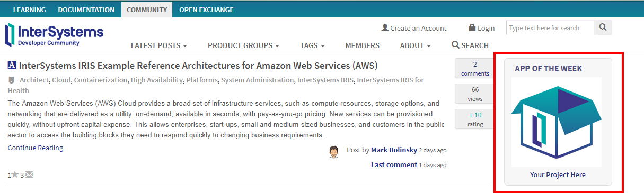Open the About dropdown menu
This screenshot has height=193, width=644.
[x=415, y=45]
